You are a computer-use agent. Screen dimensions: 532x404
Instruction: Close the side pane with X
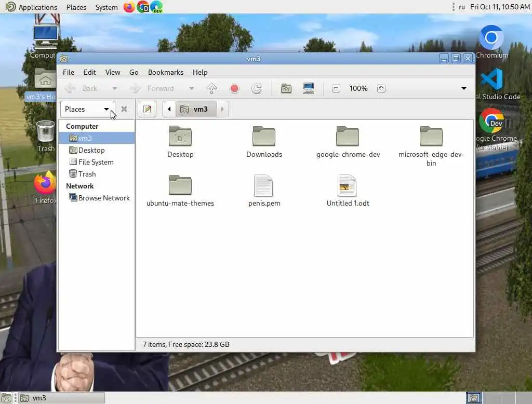[x=124, y=109]
